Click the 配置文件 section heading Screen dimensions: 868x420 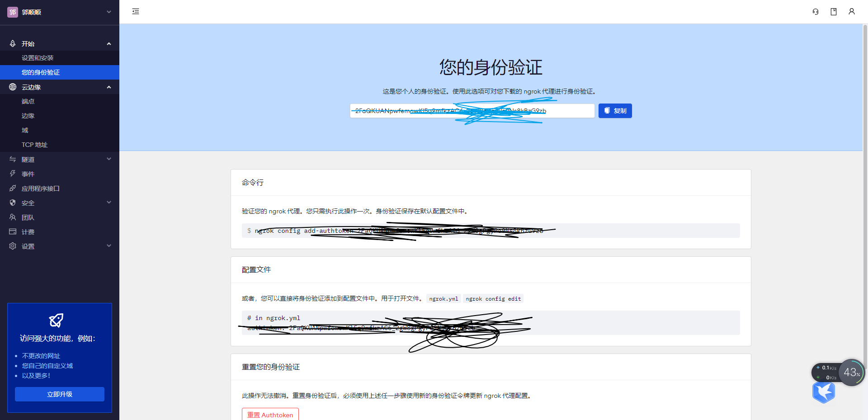(x=256, y=270)
